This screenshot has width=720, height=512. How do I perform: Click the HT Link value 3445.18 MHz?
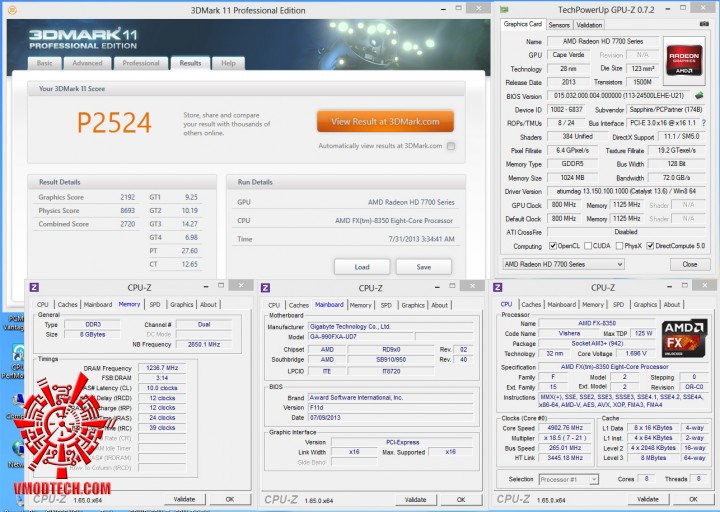[565, 458]
